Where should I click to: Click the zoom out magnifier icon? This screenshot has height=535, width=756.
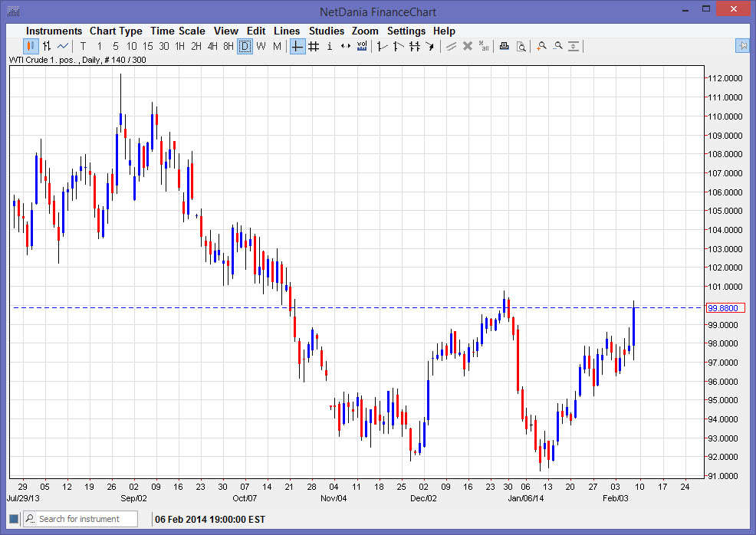pos(557,46)
